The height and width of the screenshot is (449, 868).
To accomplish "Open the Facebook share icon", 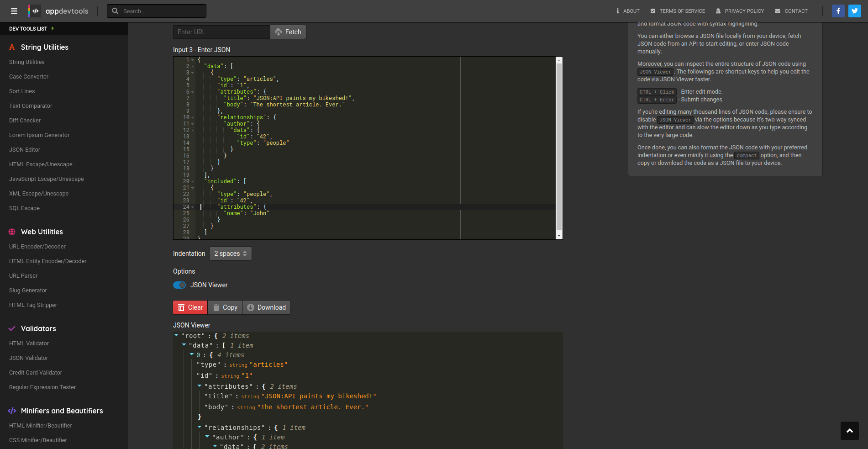I will click(x=838, y=11).
